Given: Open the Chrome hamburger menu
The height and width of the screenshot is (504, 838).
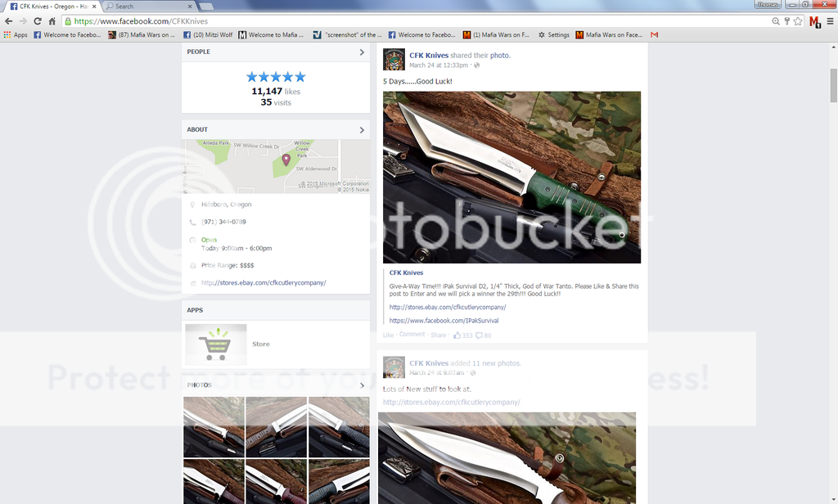Looking at the screenshot, I should [828, 21].
